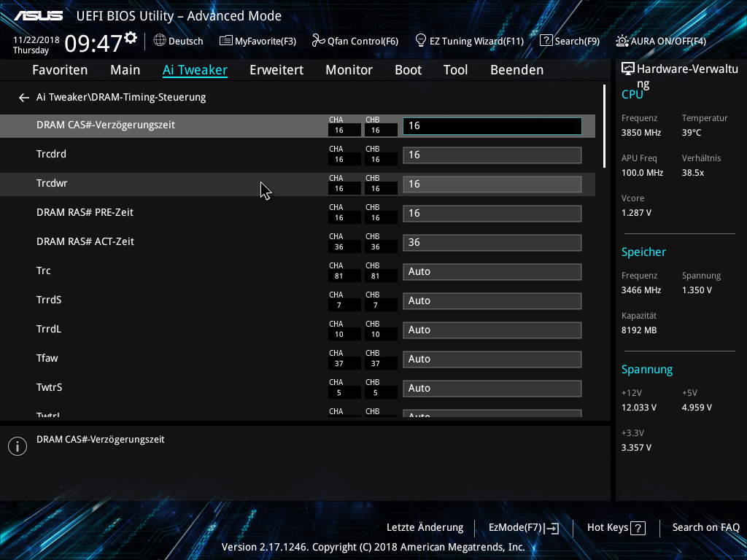This screenshot has height=560, width=747.
Task: Click the TrrdL Auto field
Action: click(x=492, y=330)
